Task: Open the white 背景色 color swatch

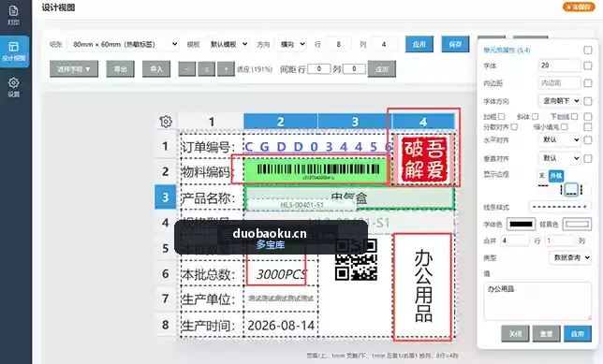Action: tap(577, 224)
